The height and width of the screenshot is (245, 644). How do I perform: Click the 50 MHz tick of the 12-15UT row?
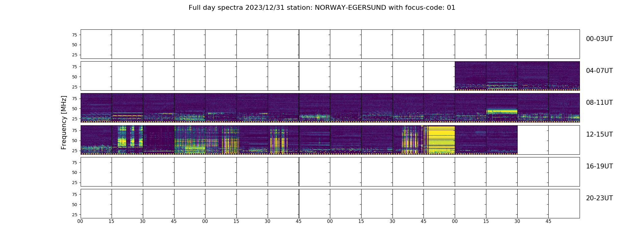(x=75, y=141)
